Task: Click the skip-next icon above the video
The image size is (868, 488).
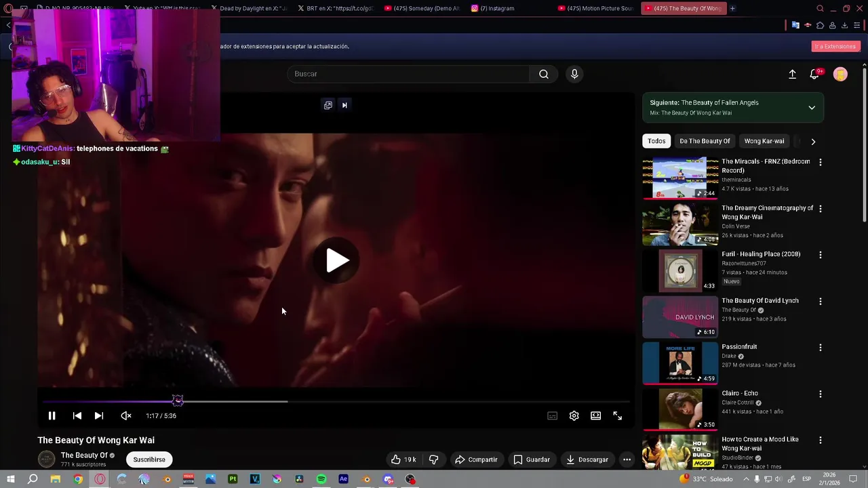Action: point(344,105)
